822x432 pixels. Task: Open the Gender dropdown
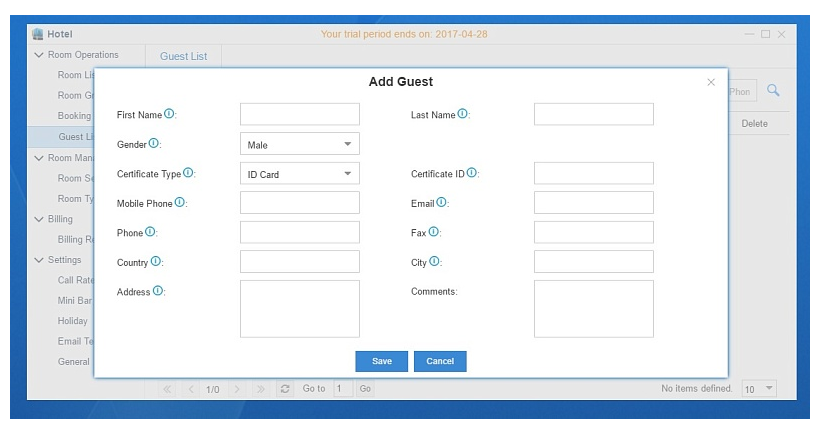(299, 144)
